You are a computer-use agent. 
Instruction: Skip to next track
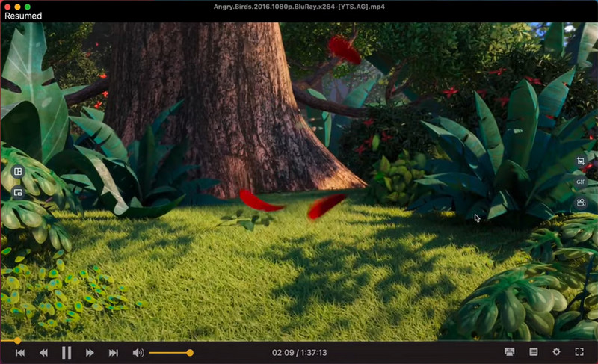(x=114, y=353)
